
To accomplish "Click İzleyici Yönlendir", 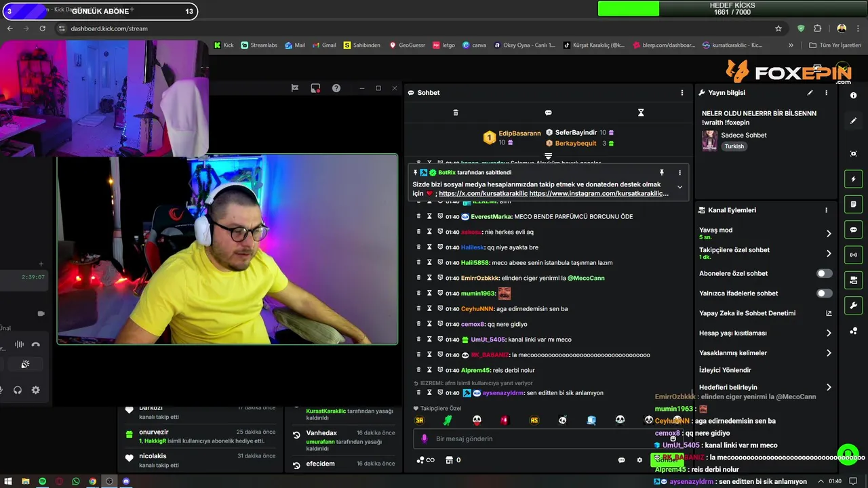I will click(725, 370).
